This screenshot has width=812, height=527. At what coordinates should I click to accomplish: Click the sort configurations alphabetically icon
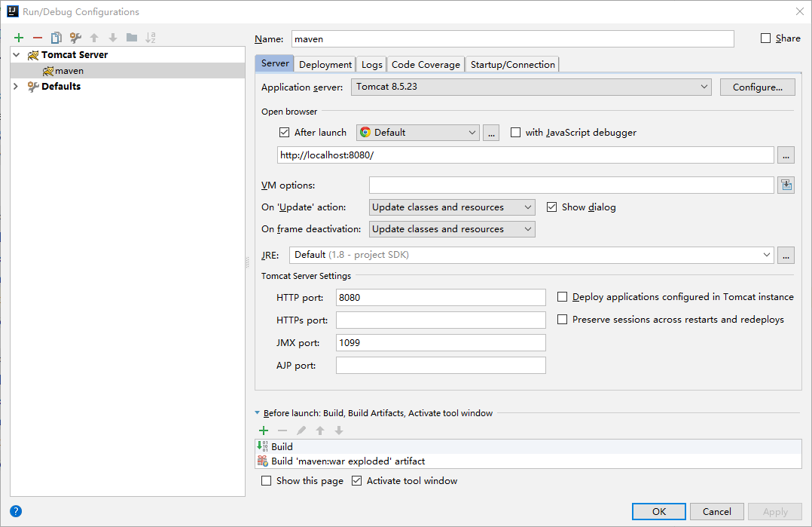151,38
